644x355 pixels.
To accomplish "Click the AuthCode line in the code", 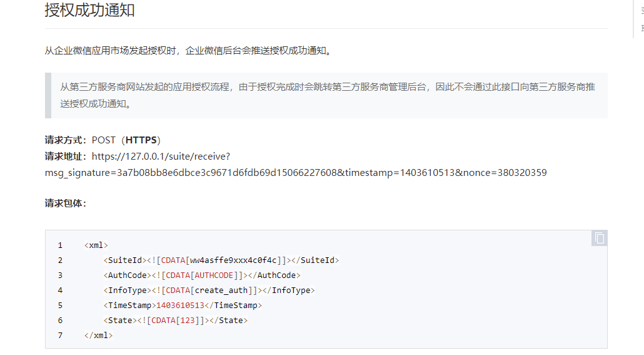I will [202, 275].
